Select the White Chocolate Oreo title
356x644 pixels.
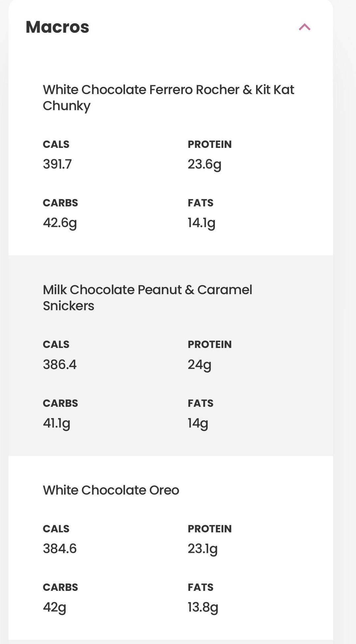[x=111, y=490]
